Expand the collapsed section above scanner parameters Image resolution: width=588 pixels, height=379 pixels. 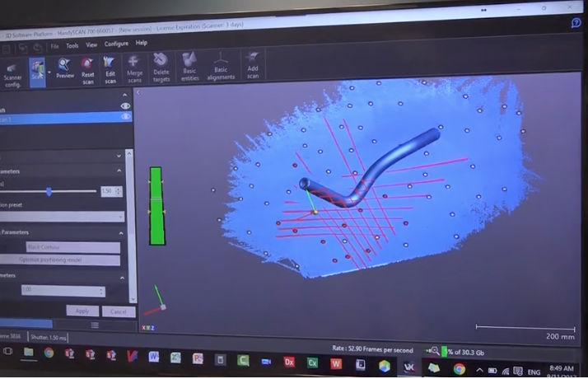[119, 156]
